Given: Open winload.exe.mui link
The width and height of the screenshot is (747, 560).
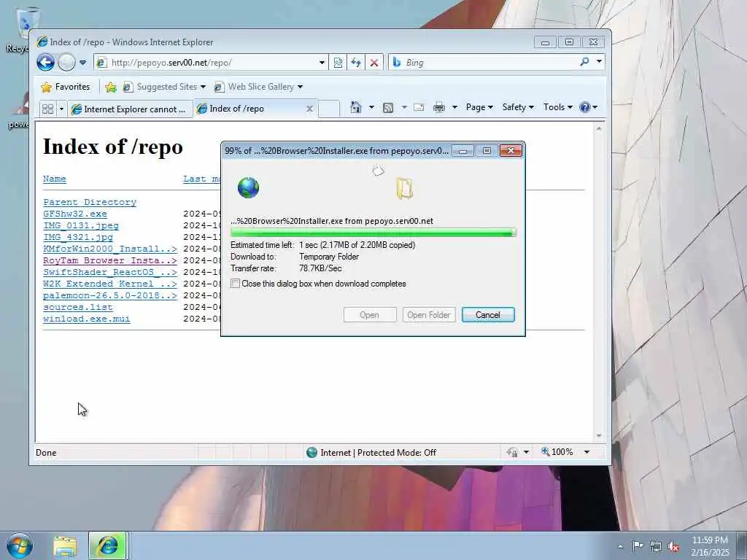Looking at the screenshot, I should pyautogui.click(x=87, y=319).
